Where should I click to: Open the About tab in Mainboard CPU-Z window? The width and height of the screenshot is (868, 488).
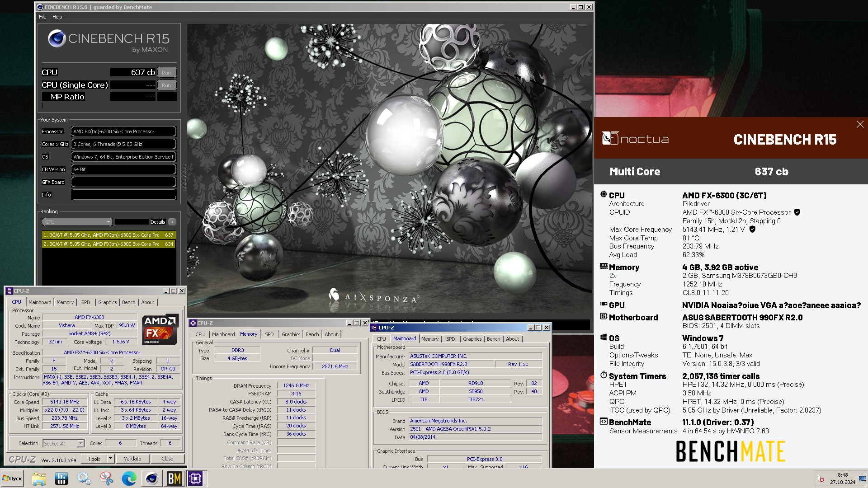click(x=512, y=339)
